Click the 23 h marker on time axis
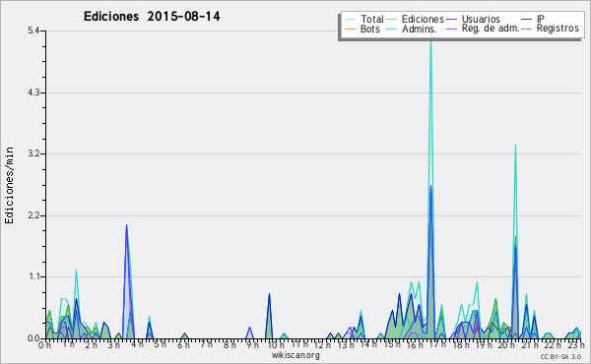 click(576, 344)
